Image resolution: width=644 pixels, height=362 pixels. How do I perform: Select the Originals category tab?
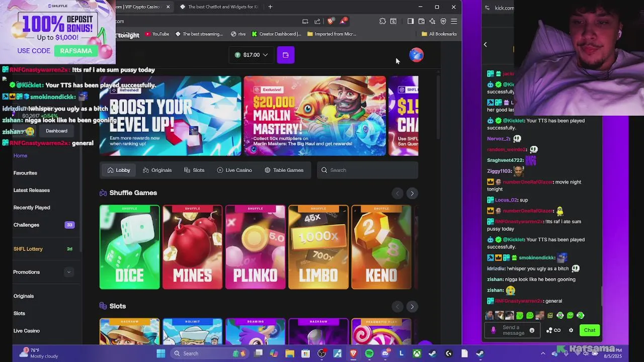tap(157, 170)
